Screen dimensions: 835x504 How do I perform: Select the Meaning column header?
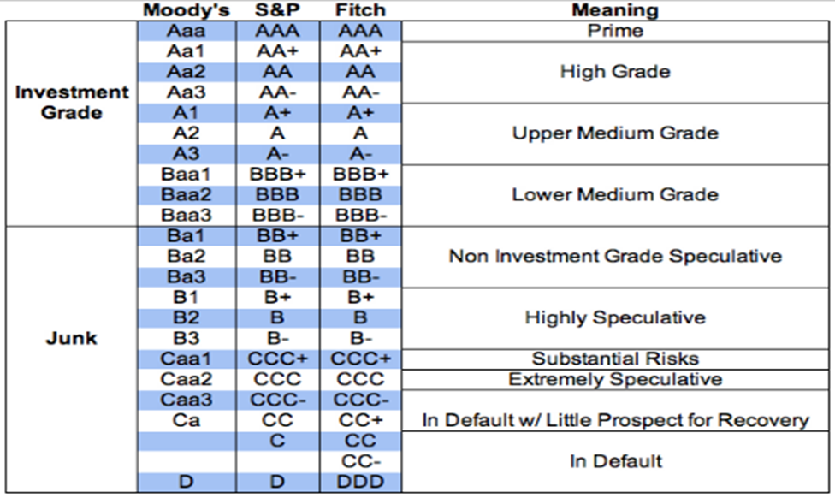615,10
